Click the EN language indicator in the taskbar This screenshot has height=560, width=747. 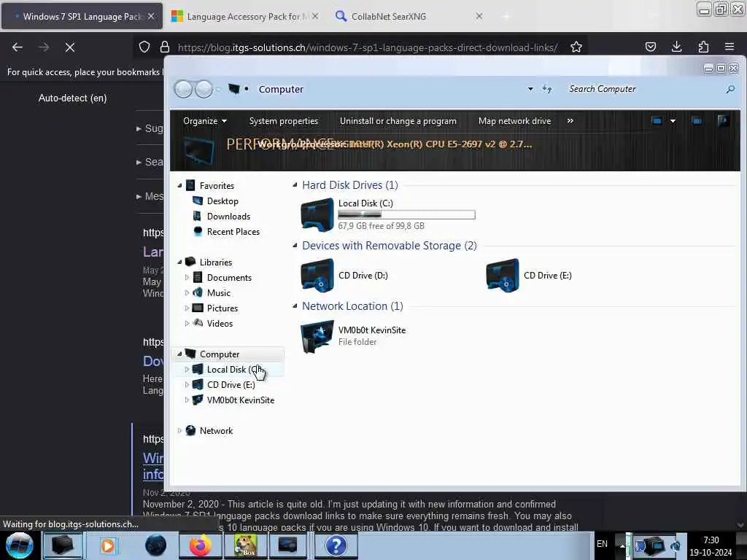click(x=602, y=544)
